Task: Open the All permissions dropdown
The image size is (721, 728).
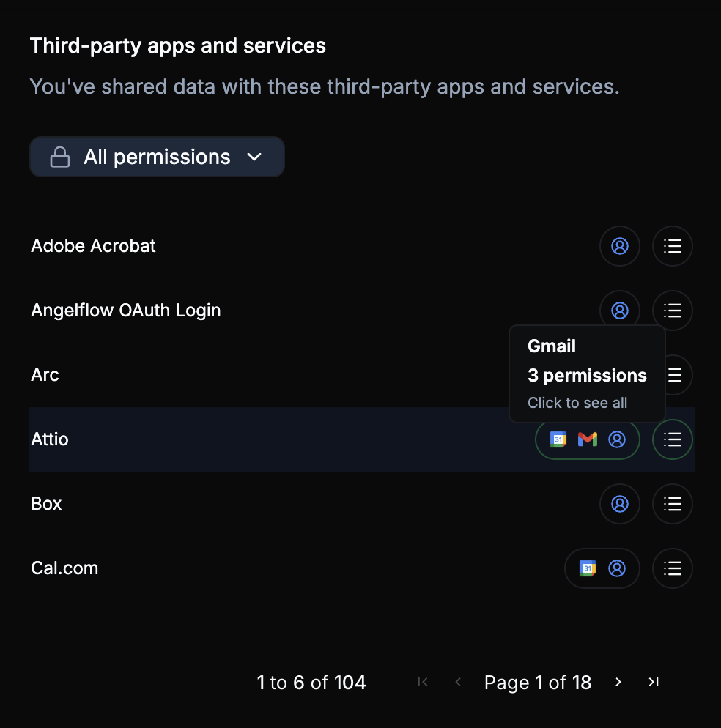Action: 157,157
